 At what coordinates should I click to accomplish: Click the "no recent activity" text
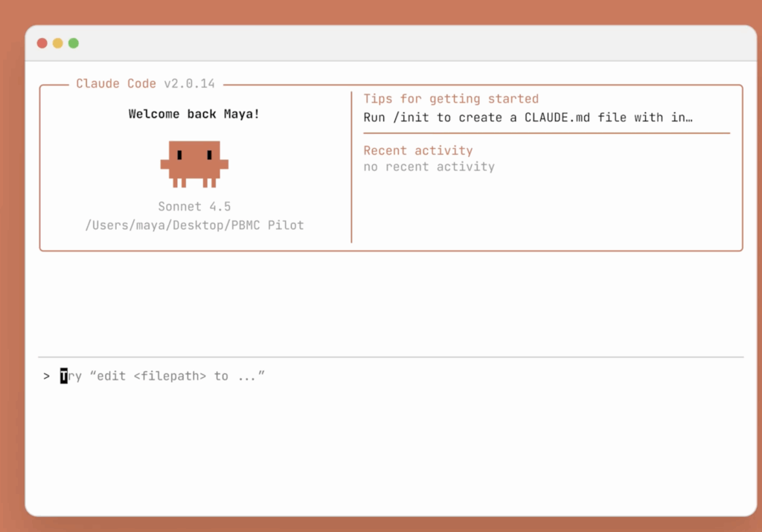coord(429,167)
